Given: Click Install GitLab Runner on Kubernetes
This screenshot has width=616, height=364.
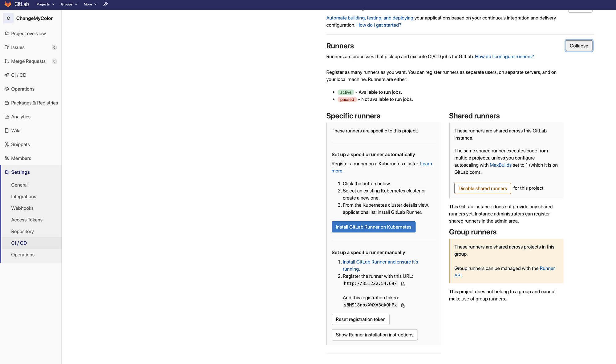Looking at the screenshot, I should pos(373,227).
